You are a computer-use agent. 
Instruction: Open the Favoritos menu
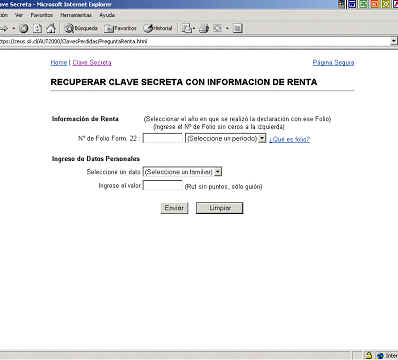click(x=42, y=15)
